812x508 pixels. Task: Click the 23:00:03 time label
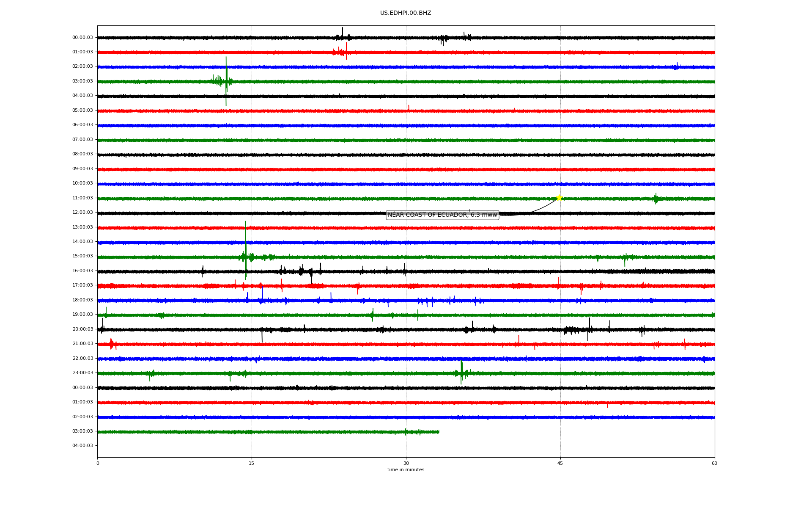tap(82, 373)
